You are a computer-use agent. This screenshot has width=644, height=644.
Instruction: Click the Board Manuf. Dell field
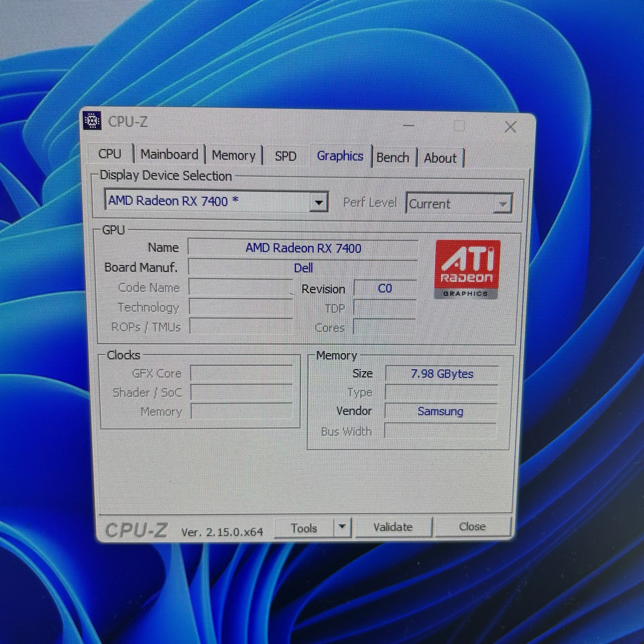[303, 268]
